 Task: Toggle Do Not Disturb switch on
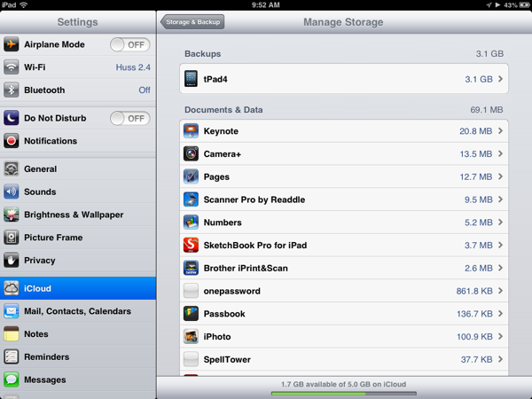click(130, 119)
